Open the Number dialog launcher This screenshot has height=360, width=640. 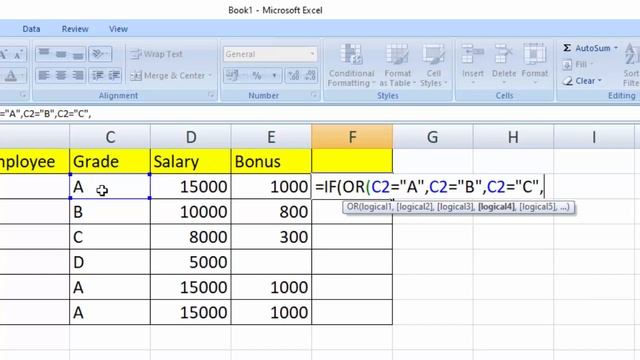tap(314, 95)
